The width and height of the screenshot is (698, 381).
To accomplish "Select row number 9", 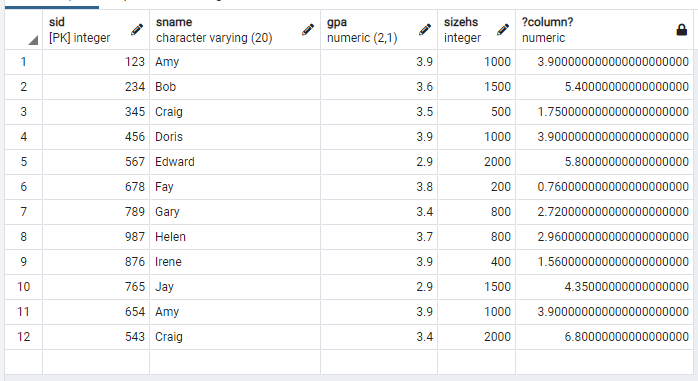I will pyautogui.click(x=24, y=261).
